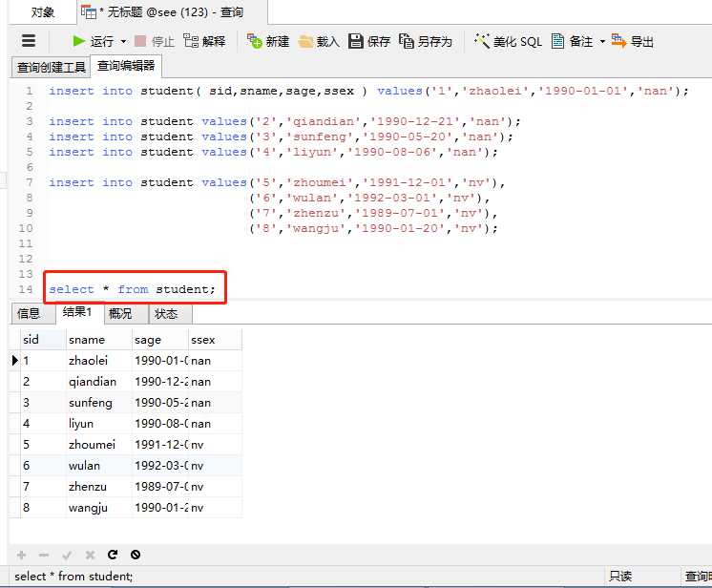Beautify SQL with magic wand icon
This screenshot has height=588, width=712.
(482, 41)
